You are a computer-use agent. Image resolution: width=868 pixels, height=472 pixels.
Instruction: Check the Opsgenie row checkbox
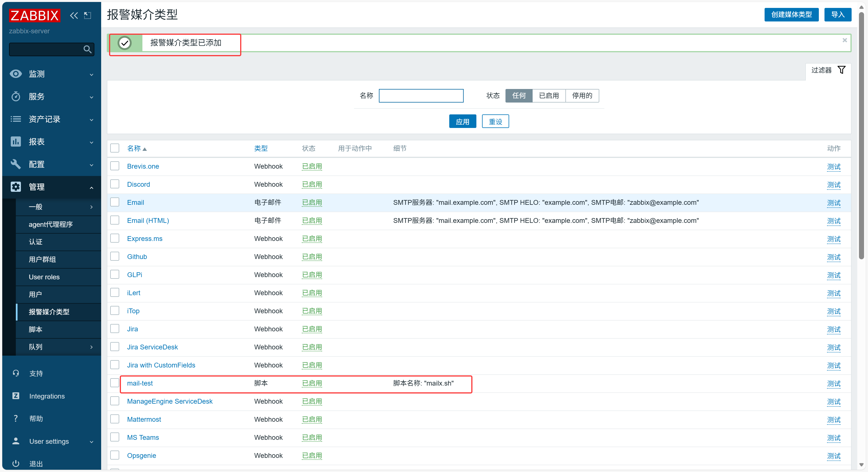(x=115, y=455)
